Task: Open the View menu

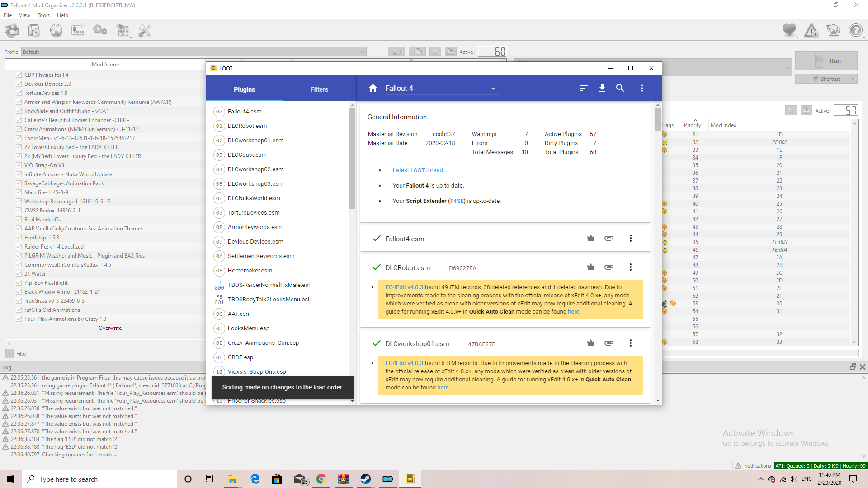Action: click(24, 15)
